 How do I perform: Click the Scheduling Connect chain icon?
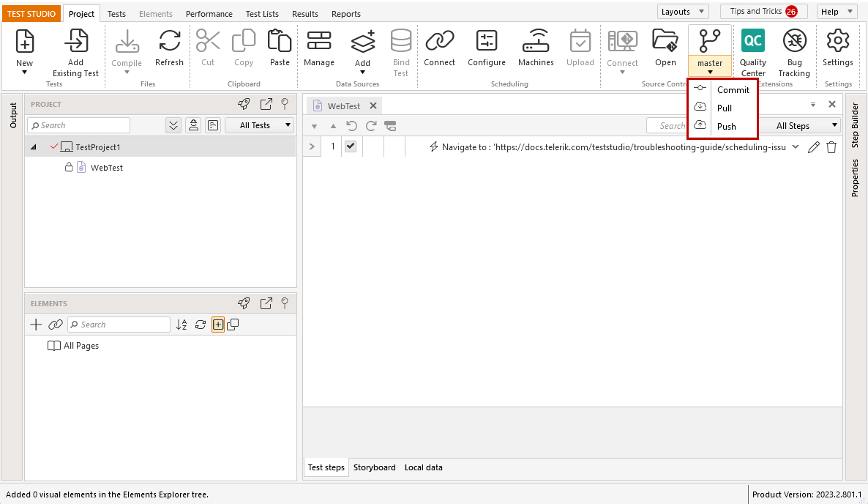pos(440,41)
